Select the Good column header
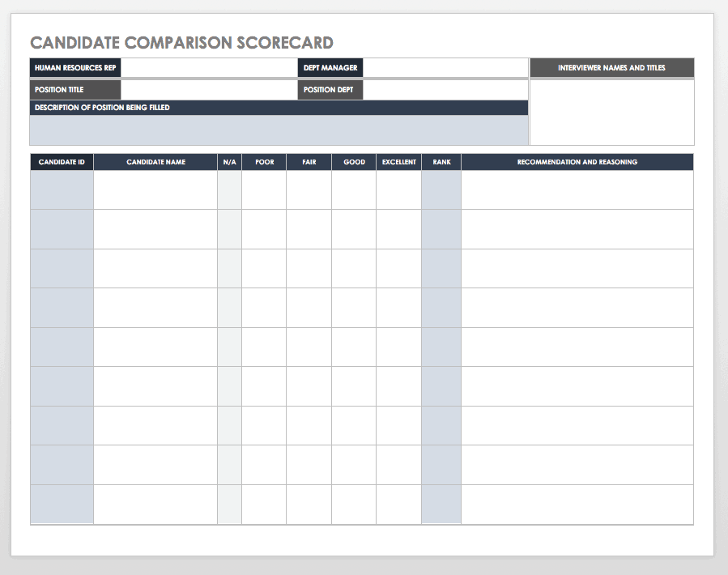This screenshot has height=575, width=728. point(354,162)
